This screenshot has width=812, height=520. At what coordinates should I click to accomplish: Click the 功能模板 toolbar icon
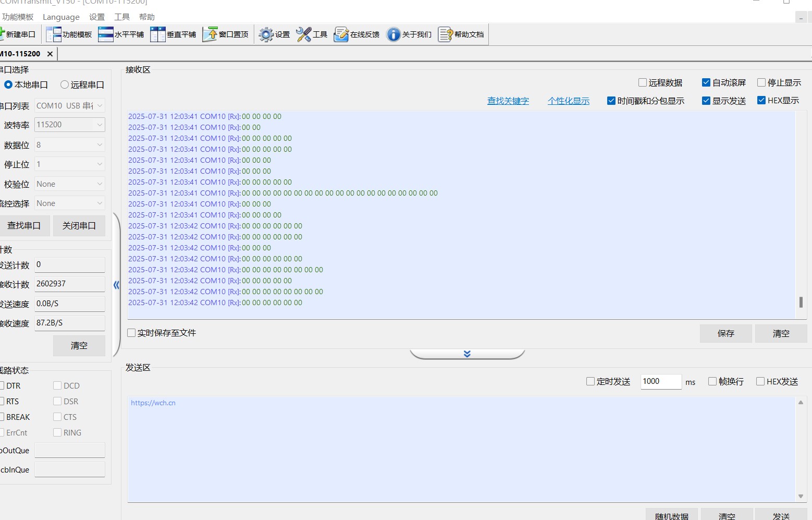(69, 34)
